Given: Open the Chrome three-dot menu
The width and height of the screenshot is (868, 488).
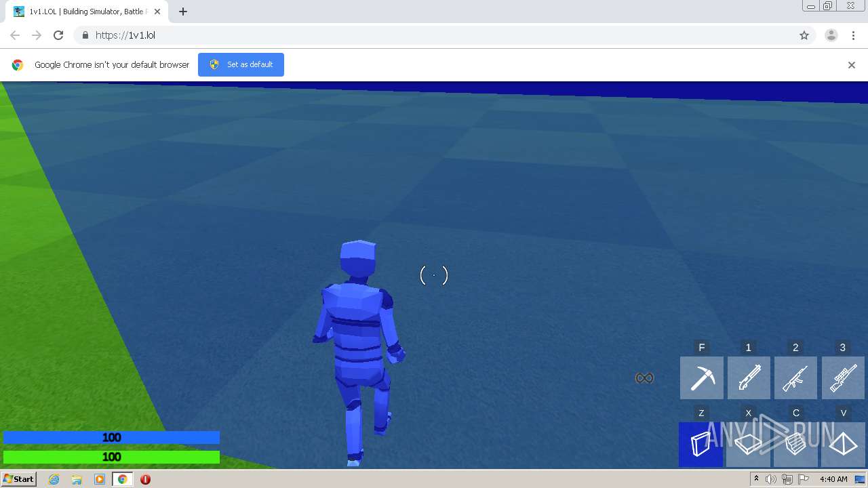Looking at the screenshot, I should point(853,35).
